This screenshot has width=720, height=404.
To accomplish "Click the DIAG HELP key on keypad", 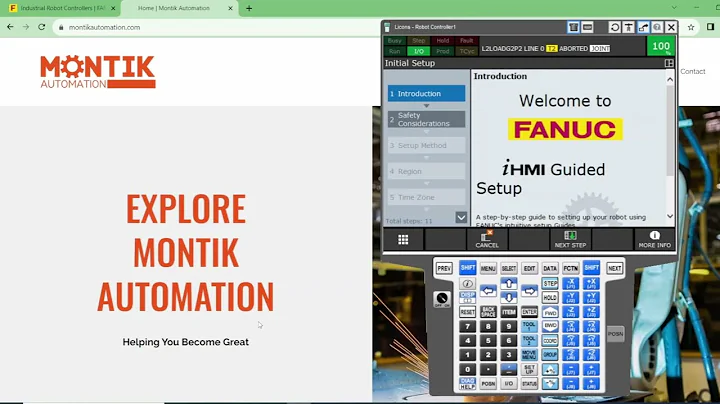I will (x=467, y=384).
